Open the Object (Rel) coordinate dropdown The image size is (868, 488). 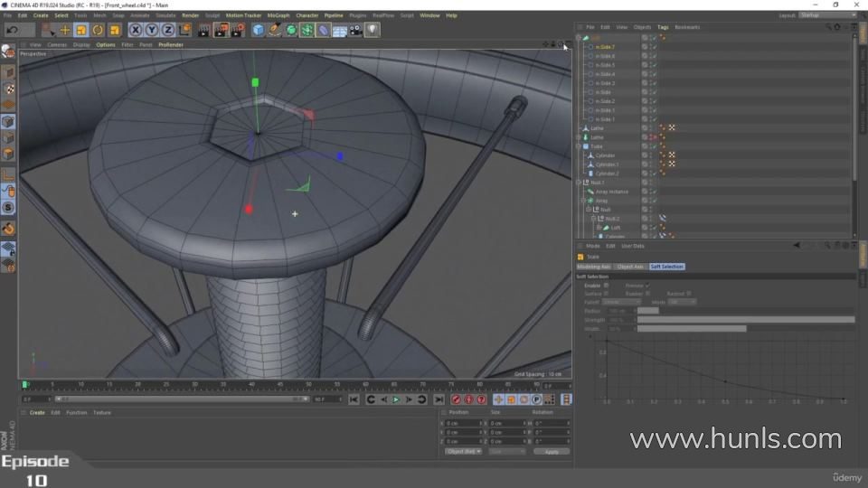pos(464,451)
